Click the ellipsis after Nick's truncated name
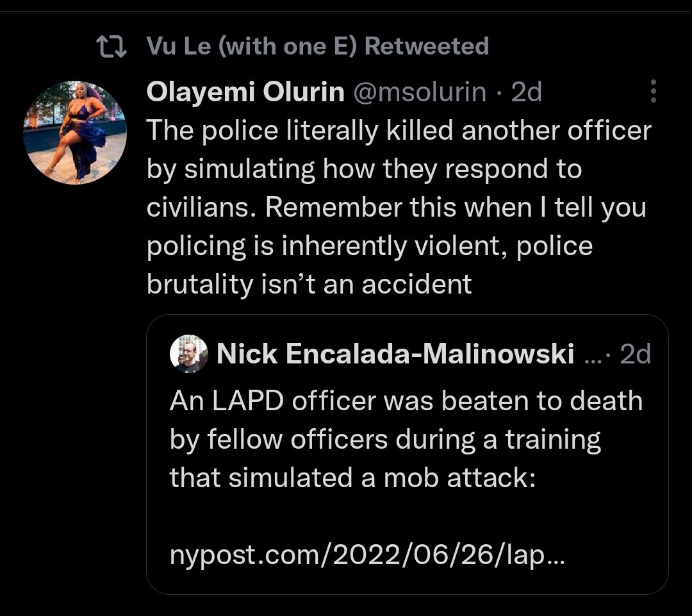Screen dimensions: 692x616 [x=593, y=355]
